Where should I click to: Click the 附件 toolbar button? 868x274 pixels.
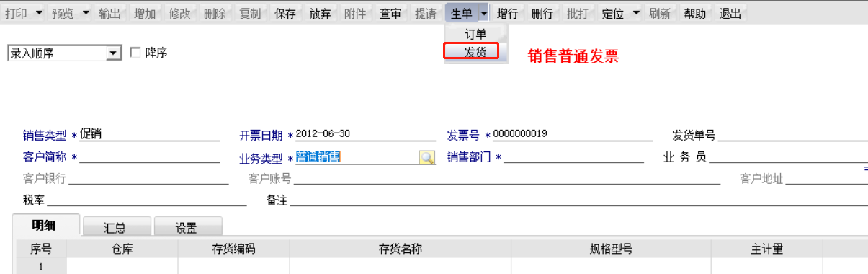(356, 14)
